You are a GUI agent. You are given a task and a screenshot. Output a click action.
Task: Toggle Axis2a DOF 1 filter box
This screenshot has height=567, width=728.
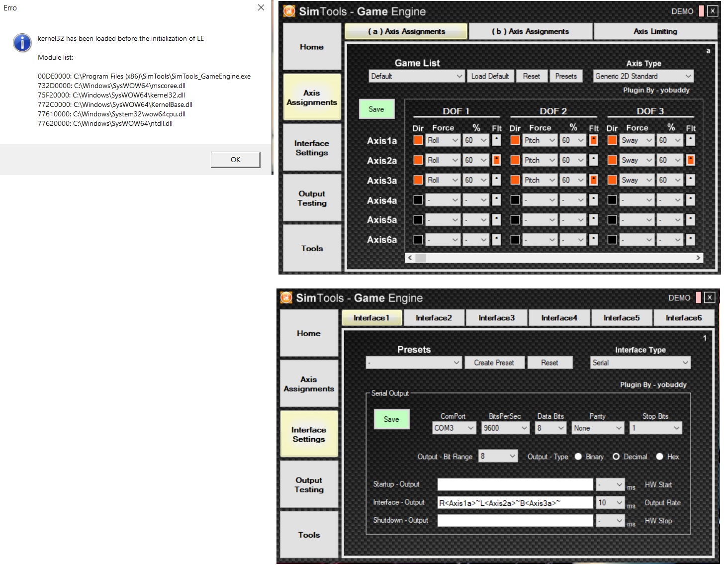point(496,160)
